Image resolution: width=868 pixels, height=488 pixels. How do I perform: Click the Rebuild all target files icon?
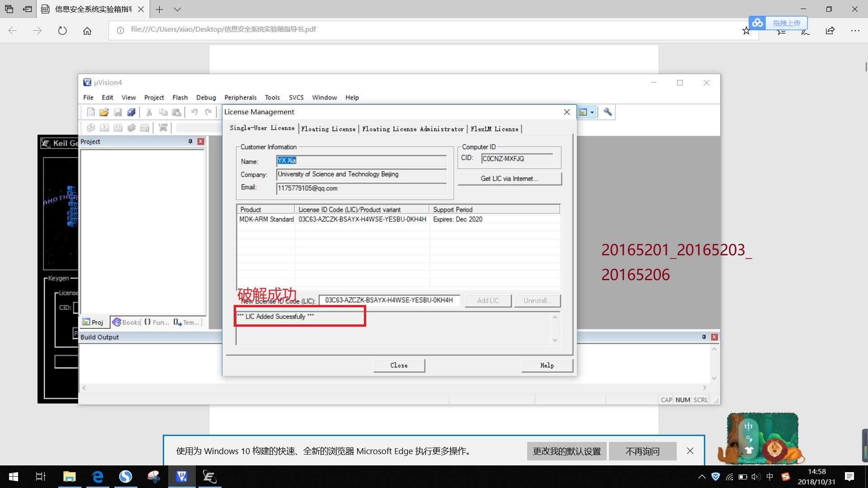coord(118,128)
